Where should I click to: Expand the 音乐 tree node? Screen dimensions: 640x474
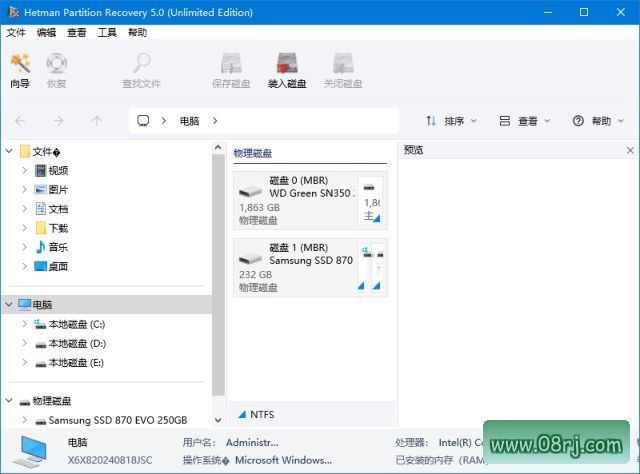(24, 247)
